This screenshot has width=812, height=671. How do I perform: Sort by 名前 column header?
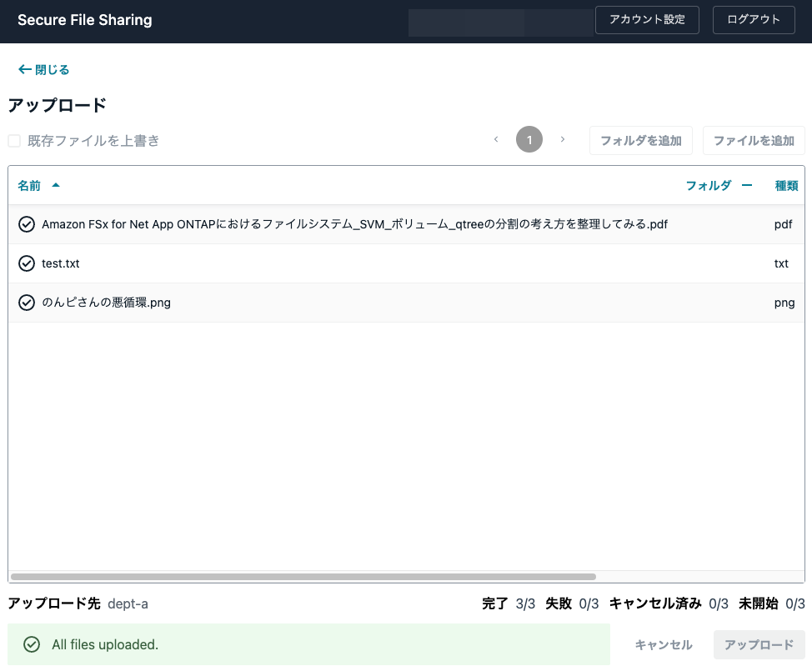coord(29,185)
